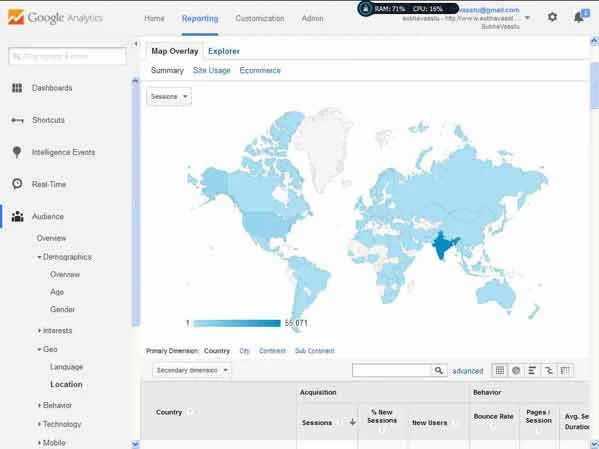Click the search magnifier button in table filter
Image resolution: width=599 pixels, height=449 pixels.
pyautogui.click(x=439, y=370)
